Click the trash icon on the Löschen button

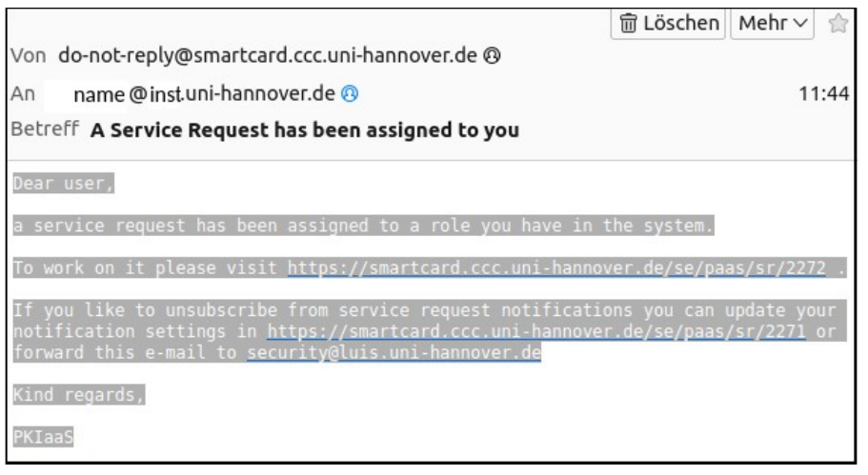(x=628, y=23)
